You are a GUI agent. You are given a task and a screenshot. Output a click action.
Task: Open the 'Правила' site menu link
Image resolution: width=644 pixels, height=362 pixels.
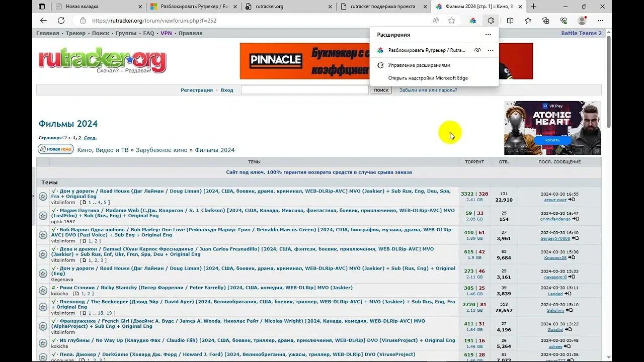point(190,33)
